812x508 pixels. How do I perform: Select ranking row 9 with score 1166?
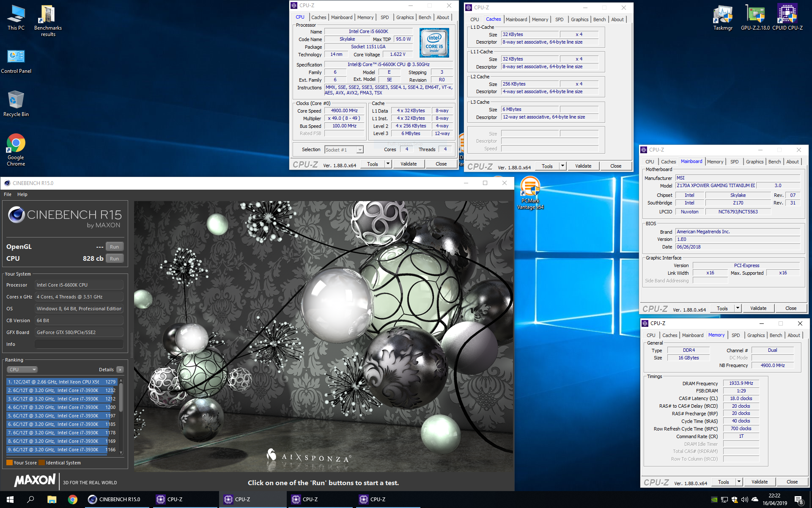tap(62, 450)
